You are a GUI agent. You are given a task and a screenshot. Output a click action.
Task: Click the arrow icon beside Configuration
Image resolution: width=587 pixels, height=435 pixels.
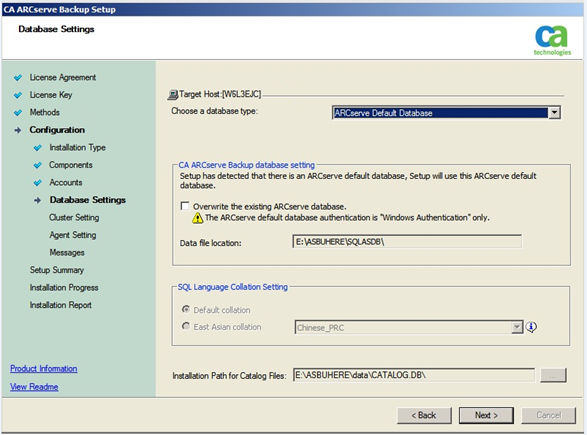point(18,130)
